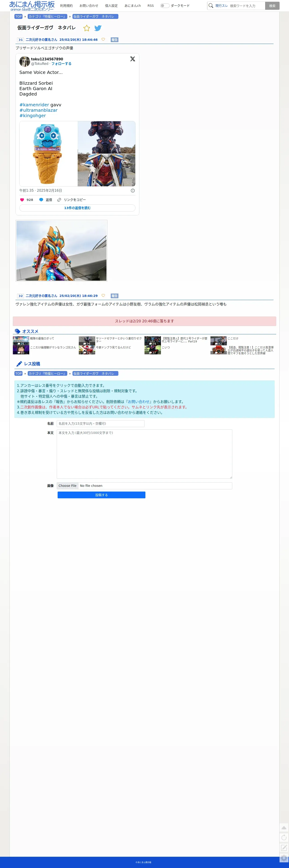The height and width of the screenshot is (868, 289).
Task: Click top 仮面ライダーガヴ ネタバレ breadcrumb
Action: coord(95,16)
